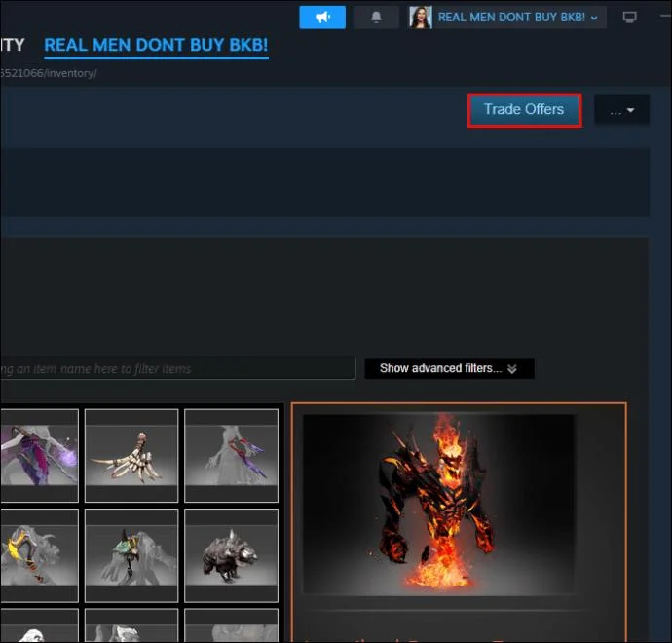This screenshot has width=672, height=643.
Task: Expand Show advanced filters
Action: tap(449, 368)
